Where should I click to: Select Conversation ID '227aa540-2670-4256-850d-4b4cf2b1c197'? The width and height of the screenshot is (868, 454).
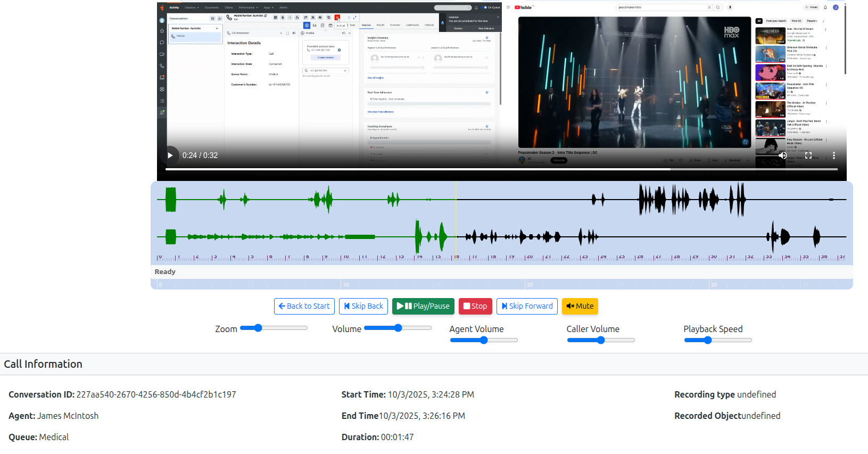point(156,394)
